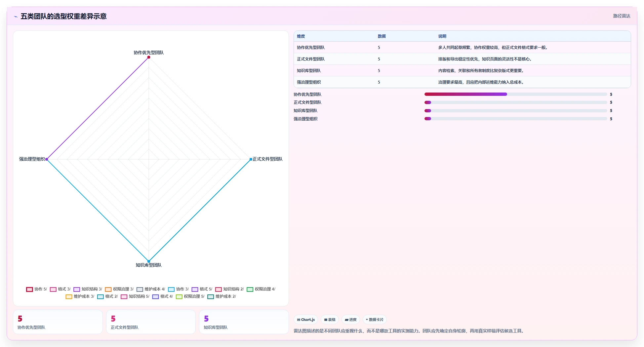
Task: Toggle the 权限治理 5/ legend entry
Action: click(x=190, y=296)
